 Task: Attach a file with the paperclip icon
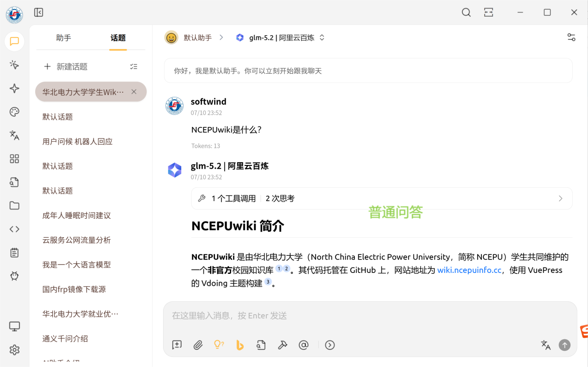[x=198, y=345]
